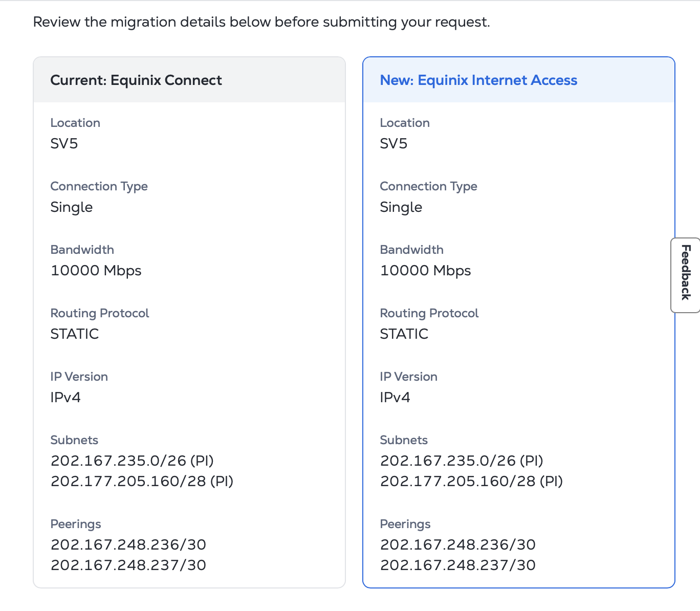The image size is (700, 611).
Task: Click the Single connection type in the Current card
Action: pos(72,207)
